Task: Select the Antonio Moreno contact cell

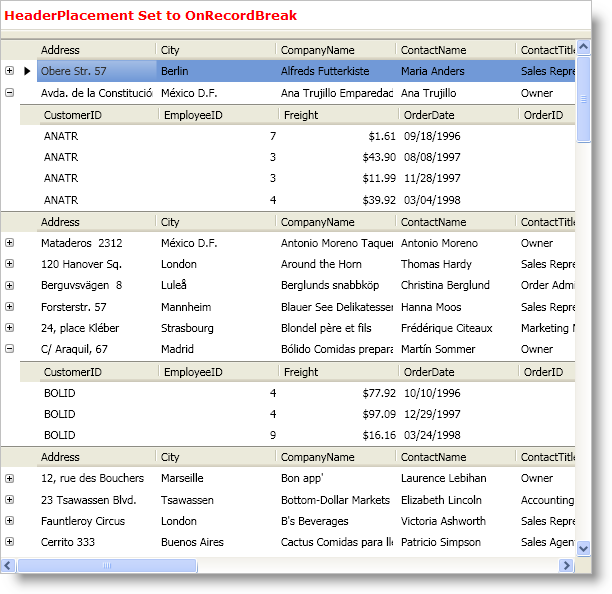Action: (x=456, y=243)
